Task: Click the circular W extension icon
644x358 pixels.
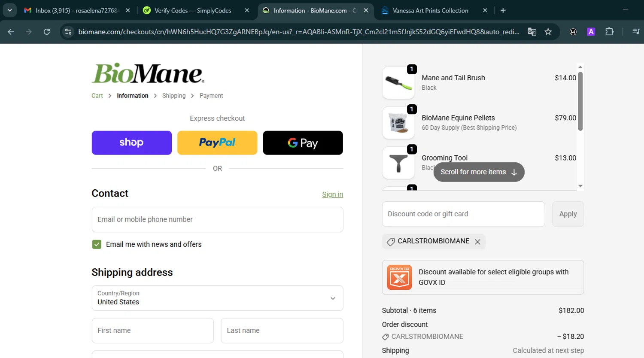Action: (573, 31)
